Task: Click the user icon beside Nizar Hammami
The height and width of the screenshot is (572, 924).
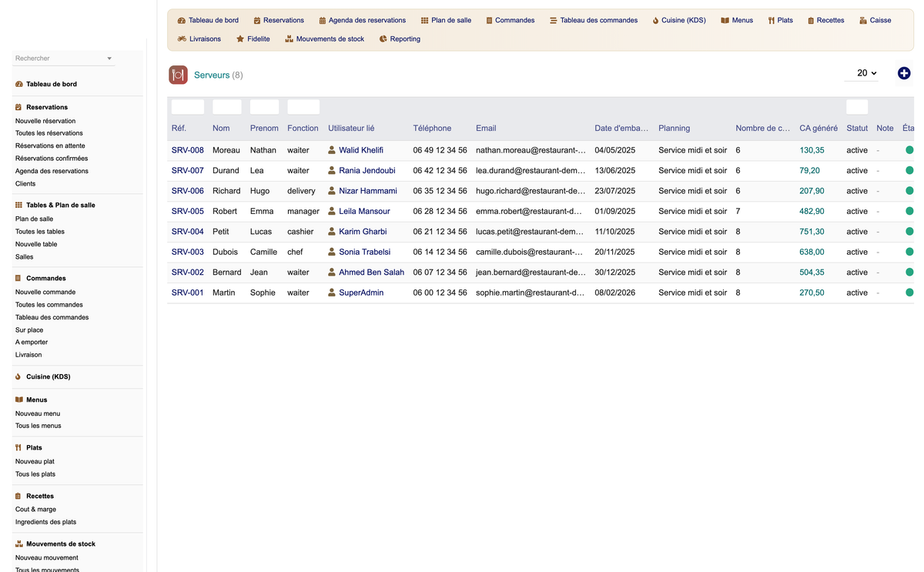Action: pyautogui.click(x=332, y=191)
